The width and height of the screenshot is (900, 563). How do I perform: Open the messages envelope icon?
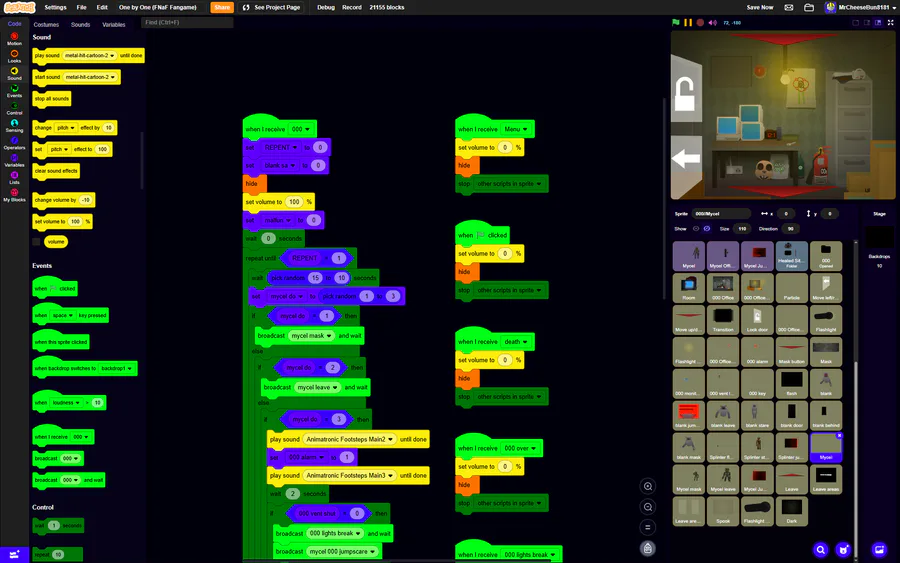[x=789, y=7]
